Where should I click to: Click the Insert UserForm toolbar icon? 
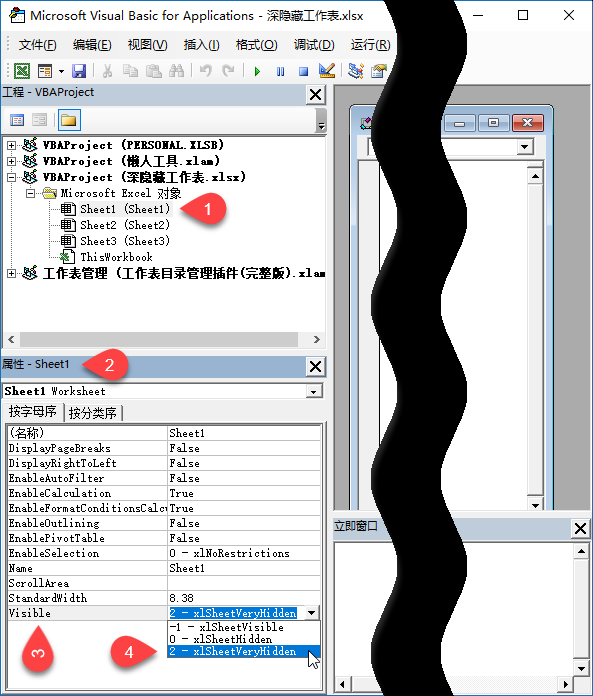[45, 71]
